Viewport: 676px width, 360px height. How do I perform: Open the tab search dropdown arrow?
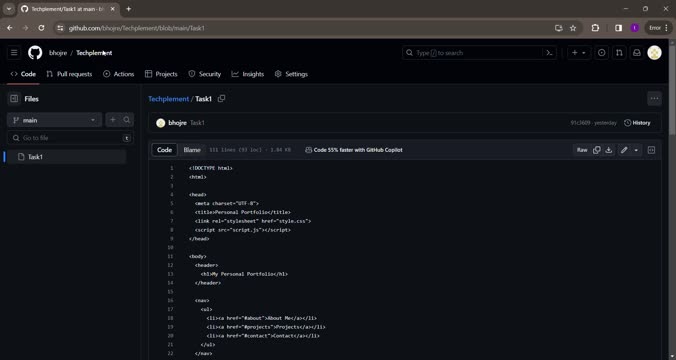(9, 9)
